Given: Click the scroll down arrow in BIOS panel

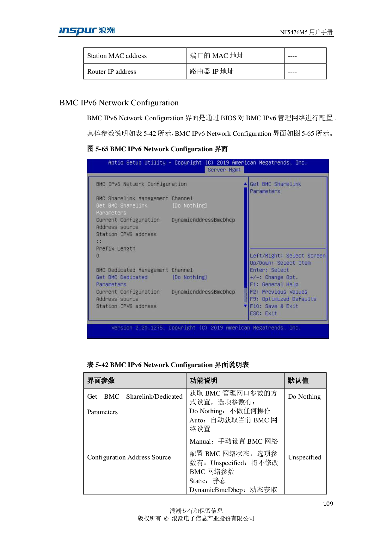Looking at the screenshot, I should [245, 306].
